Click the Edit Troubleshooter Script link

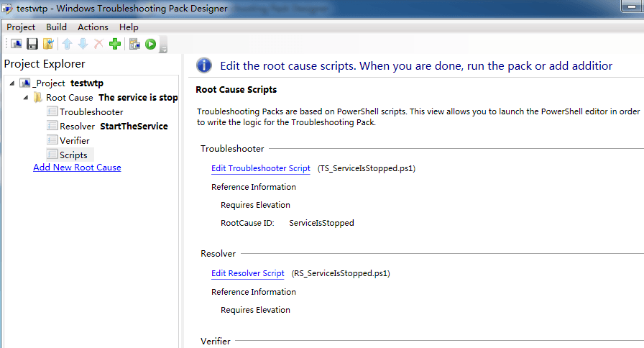pos(261,168)
